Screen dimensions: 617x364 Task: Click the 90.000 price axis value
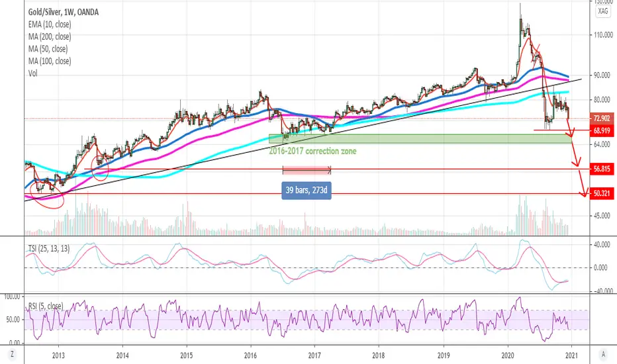click(x=603, y=75)
